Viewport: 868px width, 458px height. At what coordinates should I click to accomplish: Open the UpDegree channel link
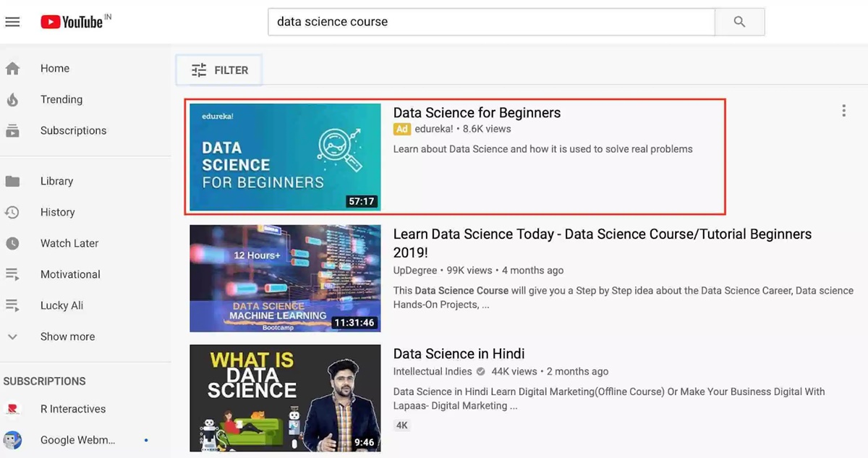pyautogui.click(x=415, y=271)
